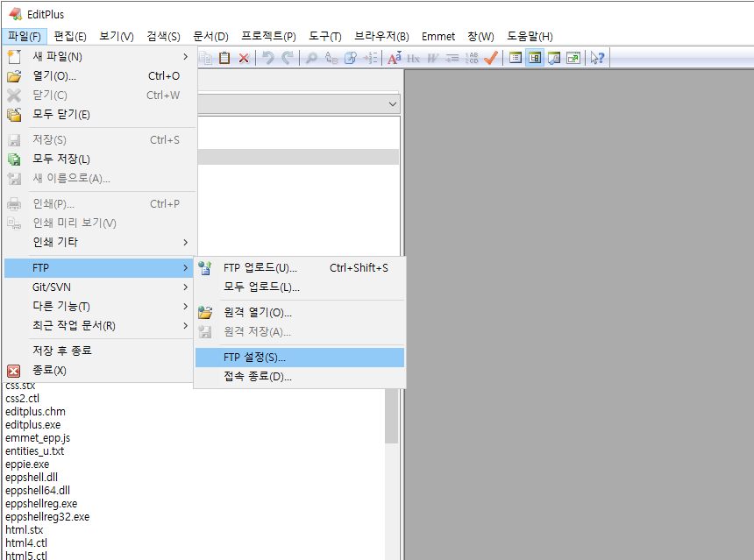Click the open folder icon beside 열기(O)
754x560 pixels.
14,76
